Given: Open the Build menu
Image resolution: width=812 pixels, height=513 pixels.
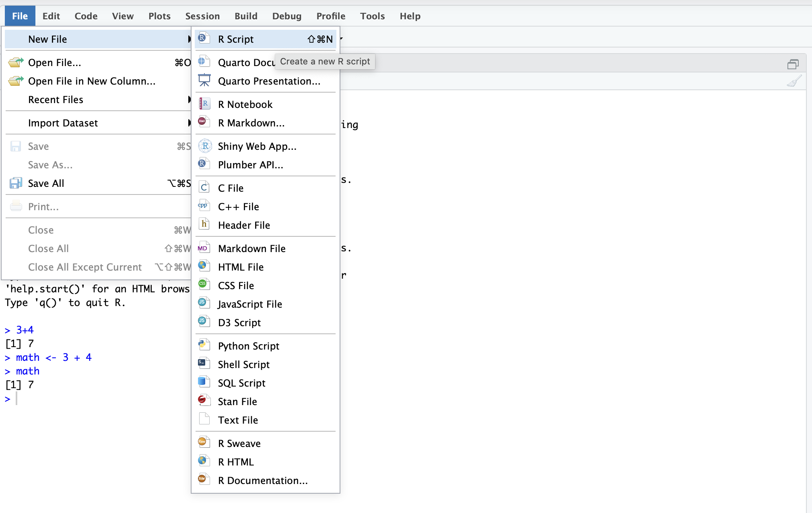Looking at the screenshot, I should 246,16.
